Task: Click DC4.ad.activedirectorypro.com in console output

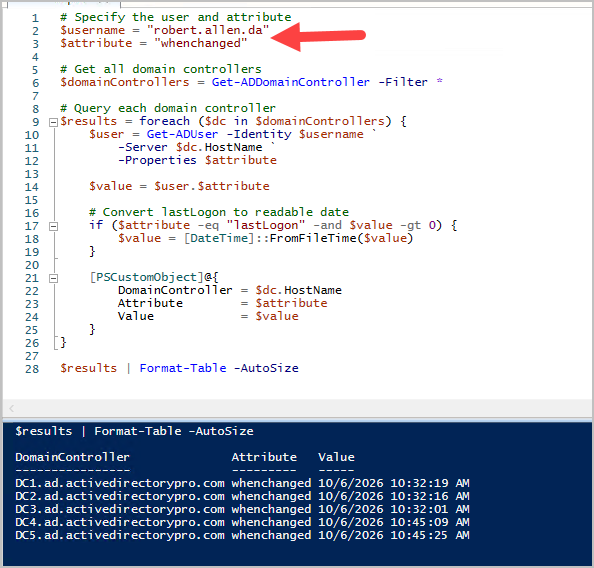Action: (x=120, y=522)
